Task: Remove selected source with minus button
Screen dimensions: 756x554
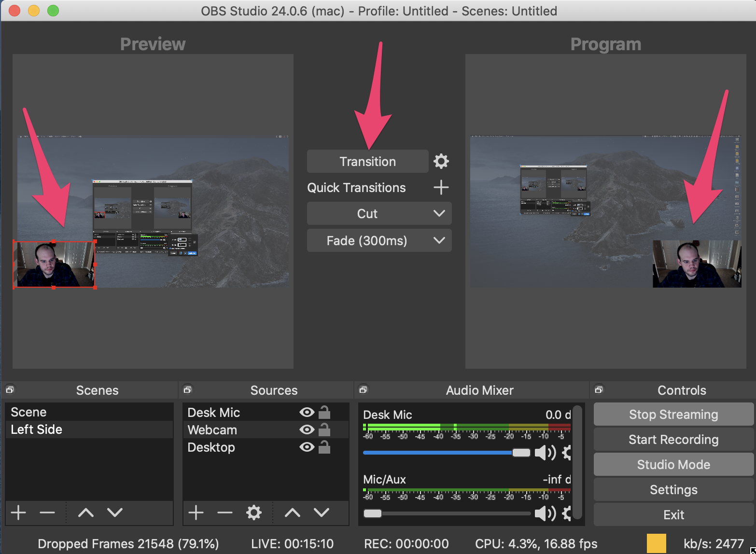Action: [225, 512]
